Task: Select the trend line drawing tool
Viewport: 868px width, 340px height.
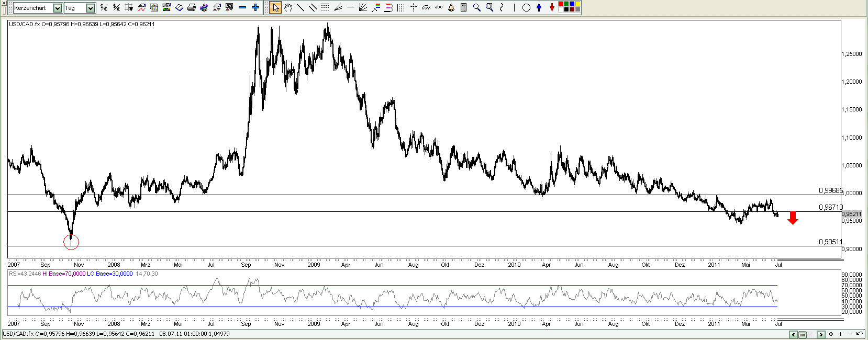Action: point(301,7)
